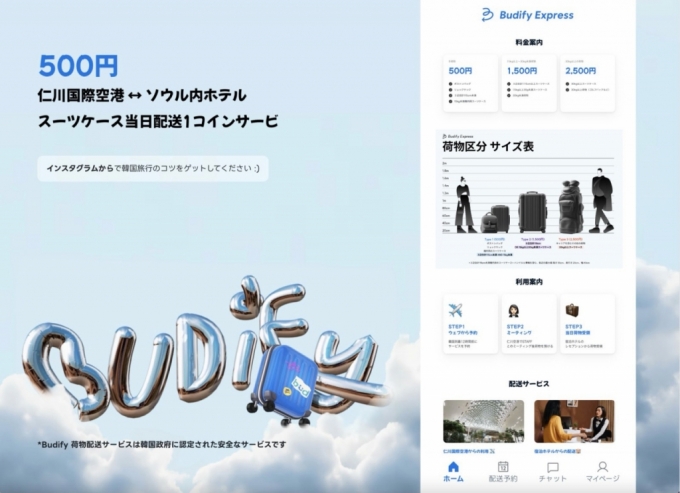Open the マイページ my page tab
The image size is (680, 493).
pyautogui.click(x=602, y=472)
